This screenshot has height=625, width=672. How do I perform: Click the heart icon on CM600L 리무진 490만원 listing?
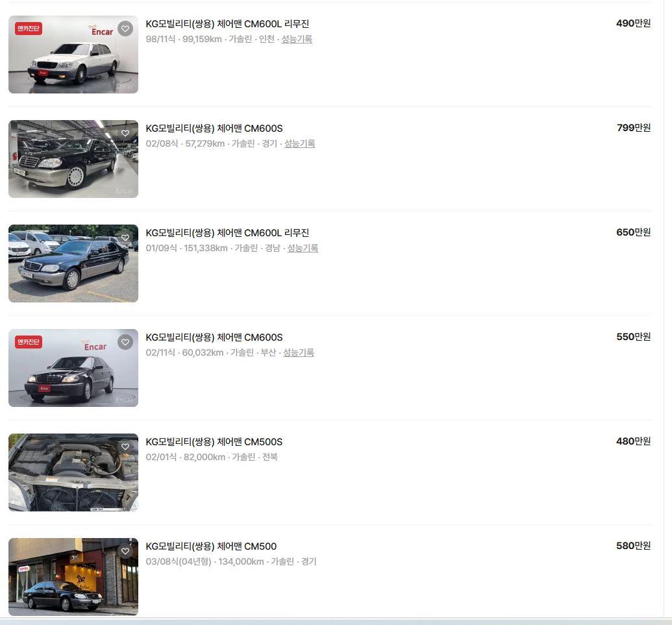tap(125, 28)
